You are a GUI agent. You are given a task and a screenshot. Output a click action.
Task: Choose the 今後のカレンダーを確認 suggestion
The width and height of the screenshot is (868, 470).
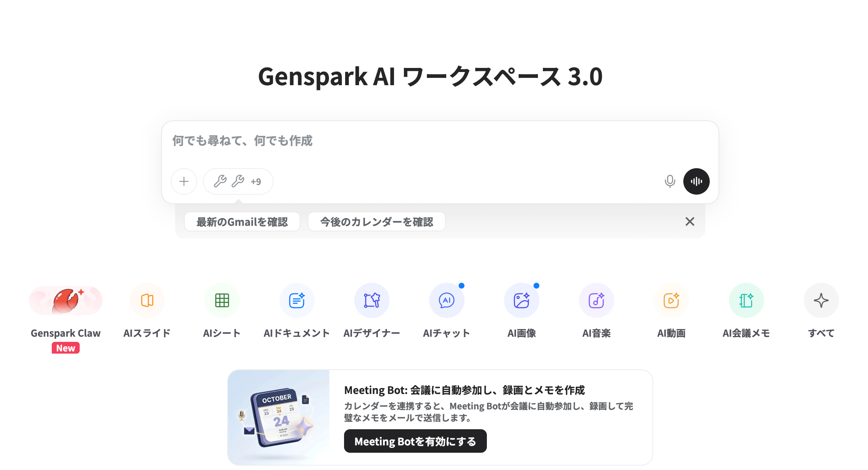(x=377, y=222)
